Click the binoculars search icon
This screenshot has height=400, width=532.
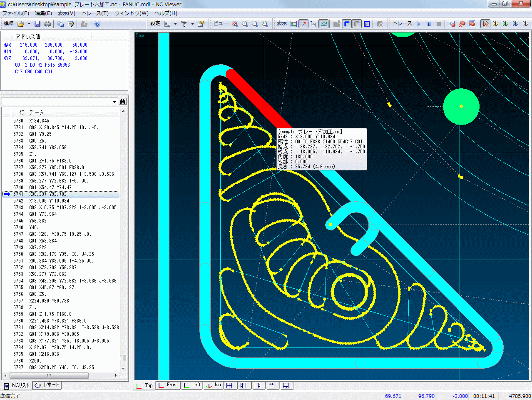tap(122, 102)
